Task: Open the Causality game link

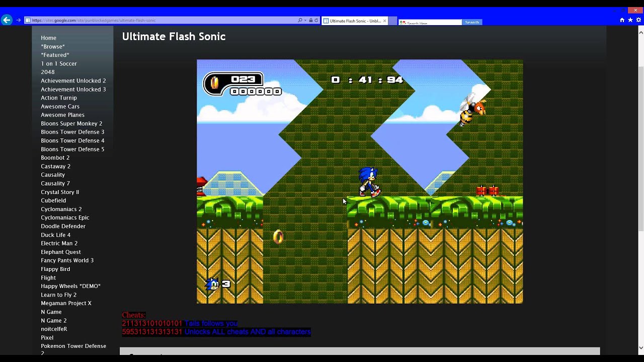Action: point(53,174)
